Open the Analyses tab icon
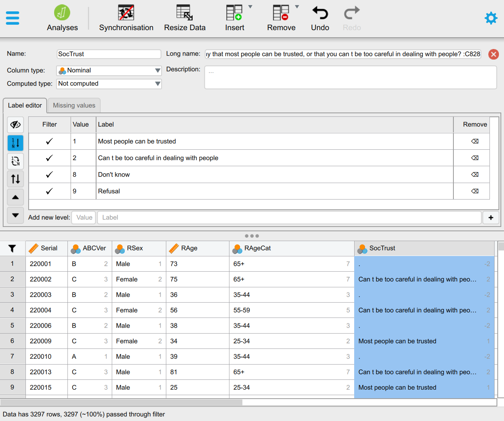 (62, 13)
